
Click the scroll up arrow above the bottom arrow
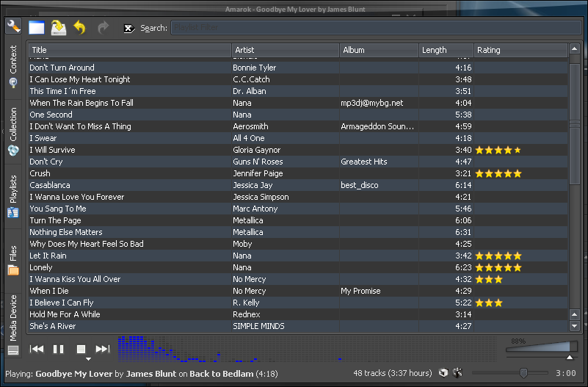click(575, 314)
